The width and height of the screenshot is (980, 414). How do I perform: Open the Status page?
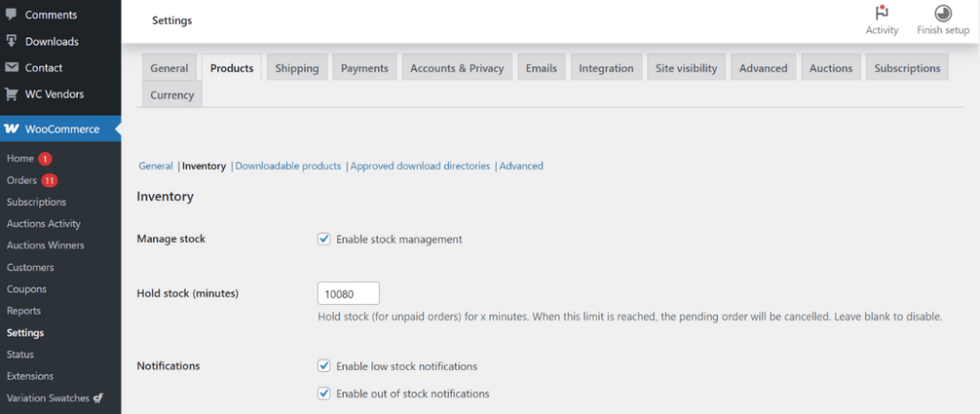click(20, 354)
